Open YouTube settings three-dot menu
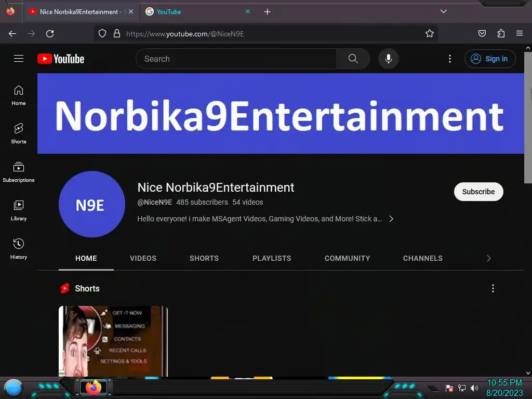 pyautogui.click(x=450, y=59)
